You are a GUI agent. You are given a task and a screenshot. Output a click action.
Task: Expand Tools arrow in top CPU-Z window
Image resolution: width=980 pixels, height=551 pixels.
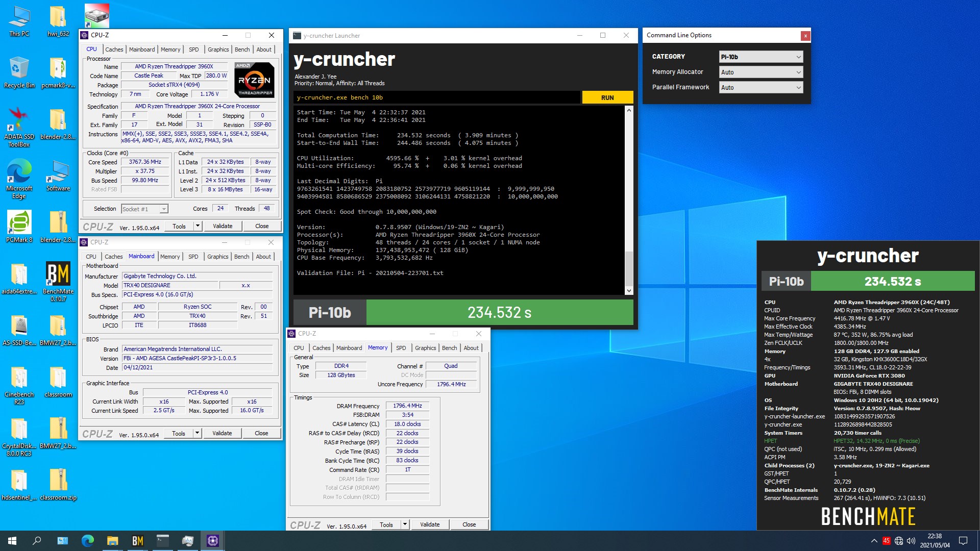pyautogui.click(x=198, y=226)
